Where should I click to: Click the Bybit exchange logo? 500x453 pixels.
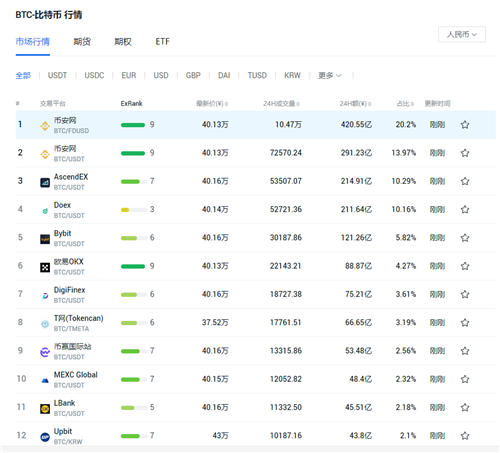pyautogui.click(x=45, y=239)
